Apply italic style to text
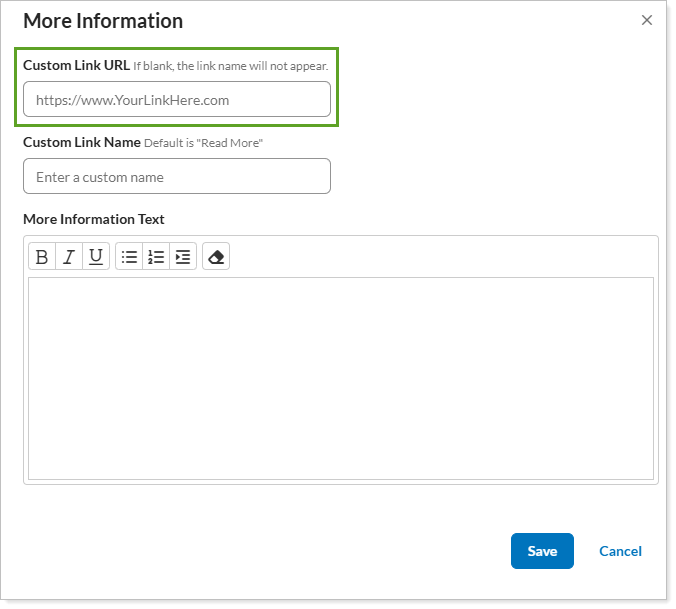Image resolution: width=676 pixels, height=609 pixels. [69, 257]
